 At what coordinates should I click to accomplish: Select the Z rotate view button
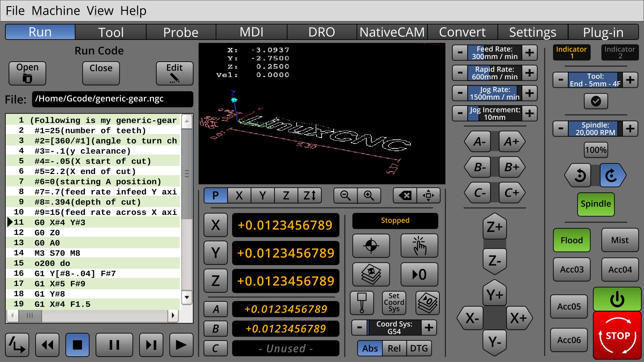tap(310, 195)
